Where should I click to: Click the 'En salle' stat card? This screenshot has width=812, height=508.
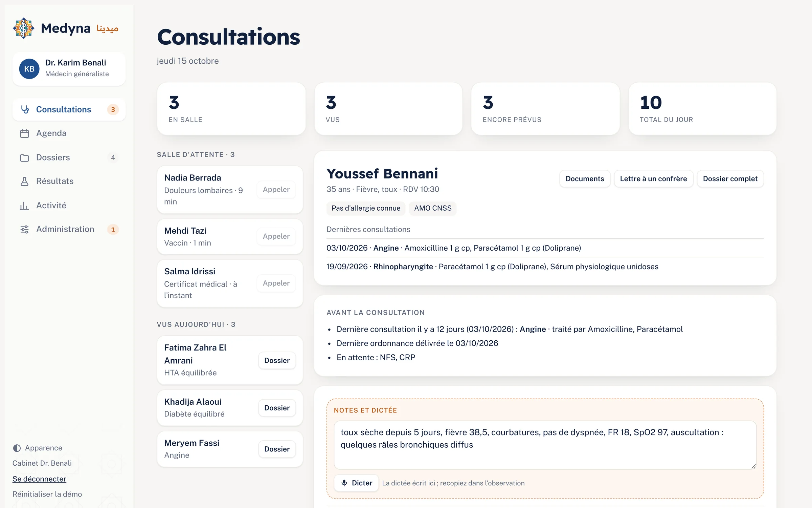click(x=231, y=109)
